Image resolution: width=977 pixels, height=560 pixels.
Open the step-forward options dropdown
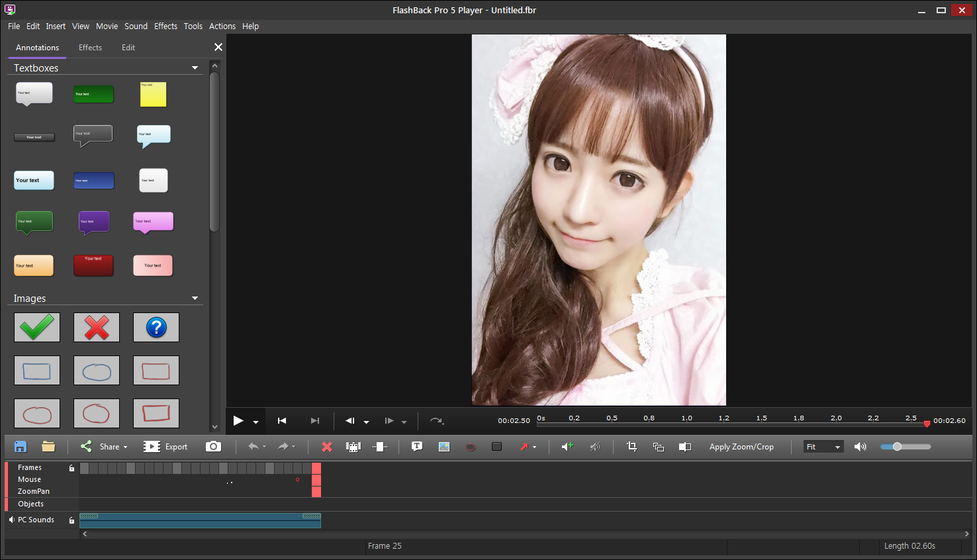[404, 422]
